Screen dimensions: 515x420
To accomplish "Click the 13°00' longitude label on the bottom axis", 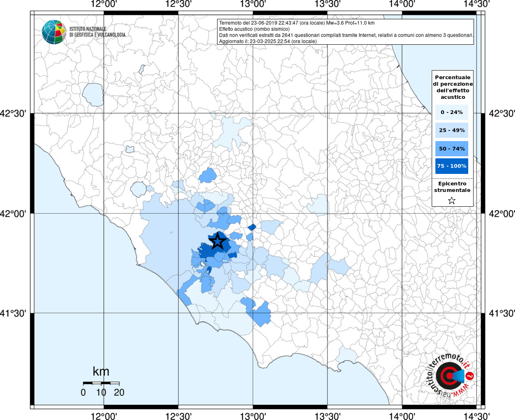I will tap(252, 416).
